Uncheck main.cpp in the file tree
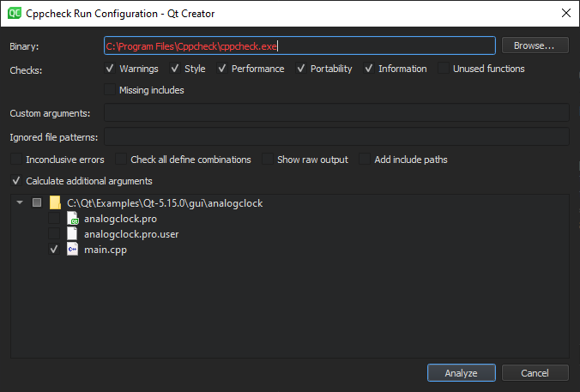 (x=54, y=250)
